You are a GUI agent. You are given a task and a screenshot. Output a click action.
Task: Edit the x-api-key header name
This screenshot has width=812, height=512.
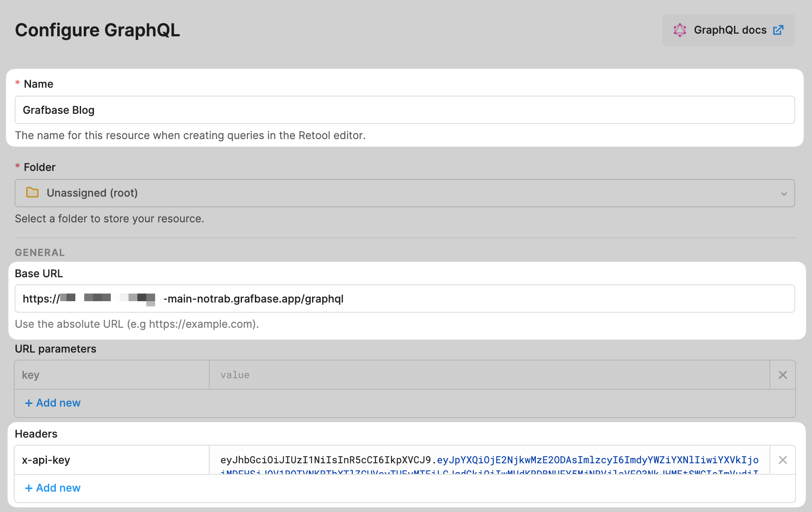coord(112,460)
